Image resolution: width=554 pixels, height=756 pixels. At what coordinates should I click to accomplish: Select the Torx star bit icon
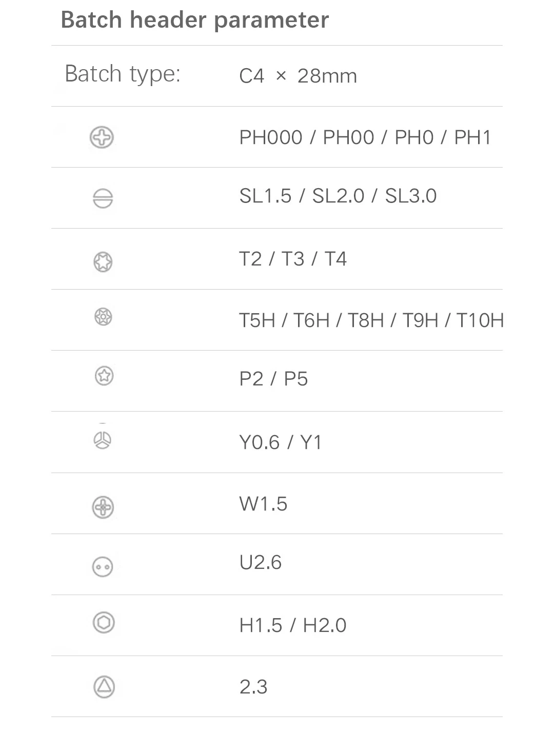(103, 262)
